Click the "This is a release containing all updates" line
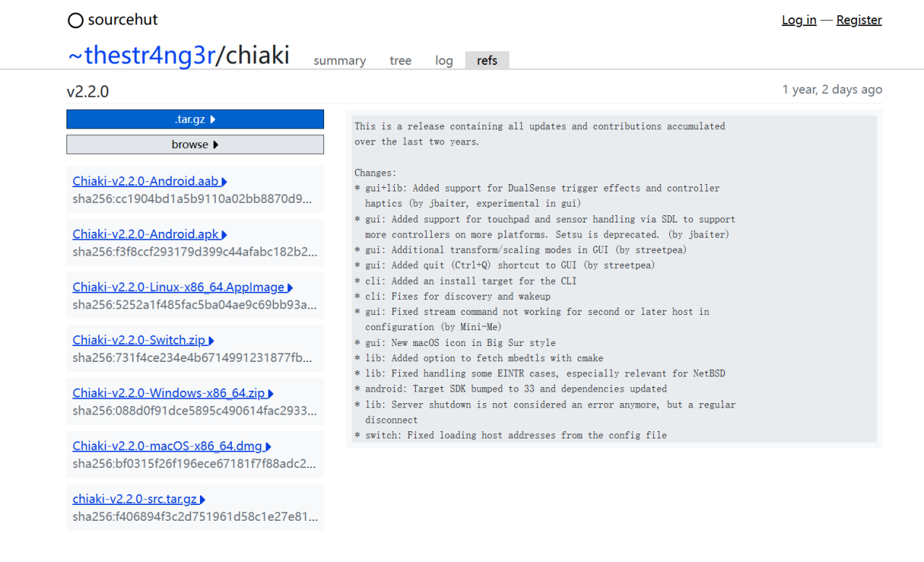Viewport: 924px width, 562px height. point(540,126)
